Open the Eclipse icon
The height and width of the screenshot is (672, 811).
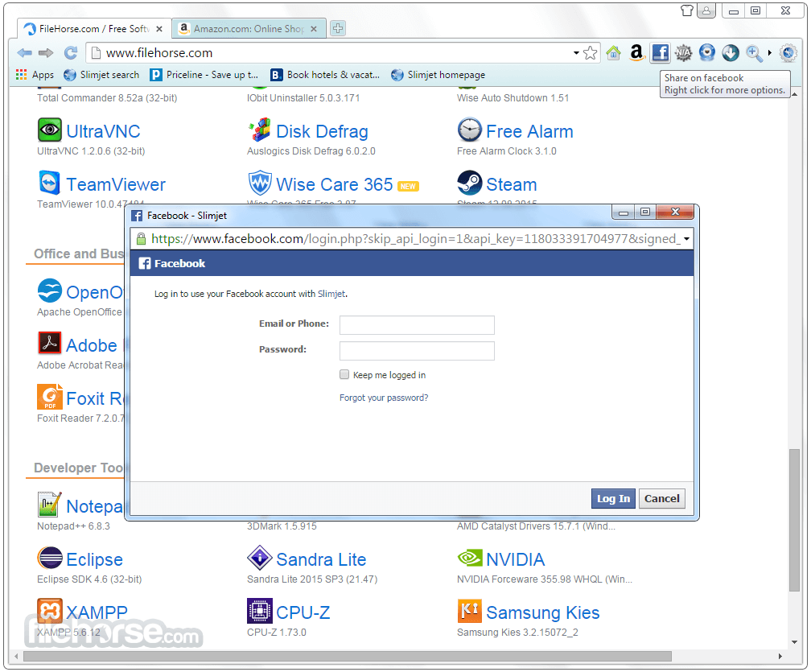[x=50, y=558]
